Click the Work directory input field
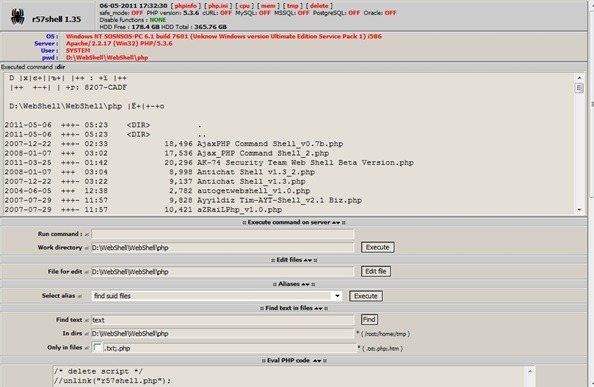Screen dimensions: 594x387 pos(223,248)
